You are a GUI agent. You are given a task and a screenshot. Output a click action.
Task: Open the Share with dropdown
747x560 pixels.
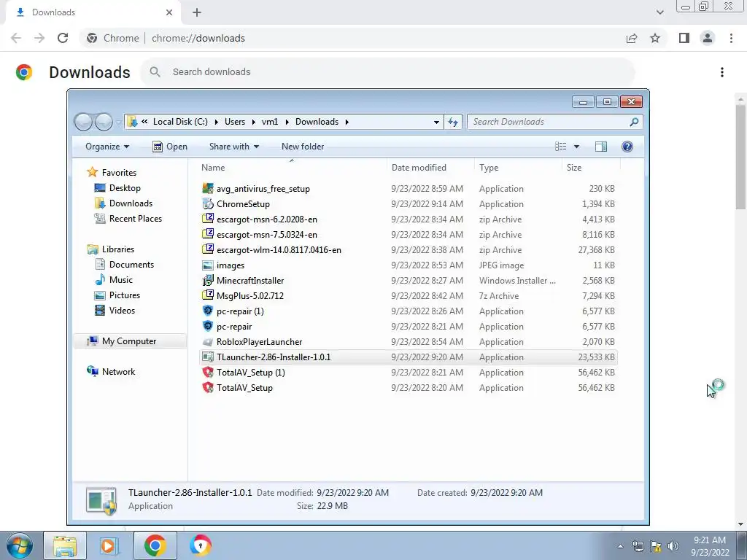click(234, 146)
